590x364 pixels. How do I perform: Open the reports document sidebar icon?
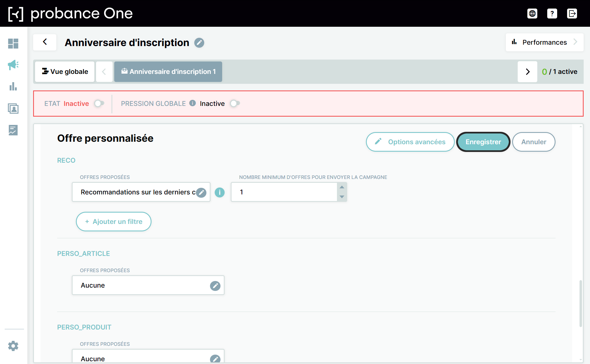(13, 130)
